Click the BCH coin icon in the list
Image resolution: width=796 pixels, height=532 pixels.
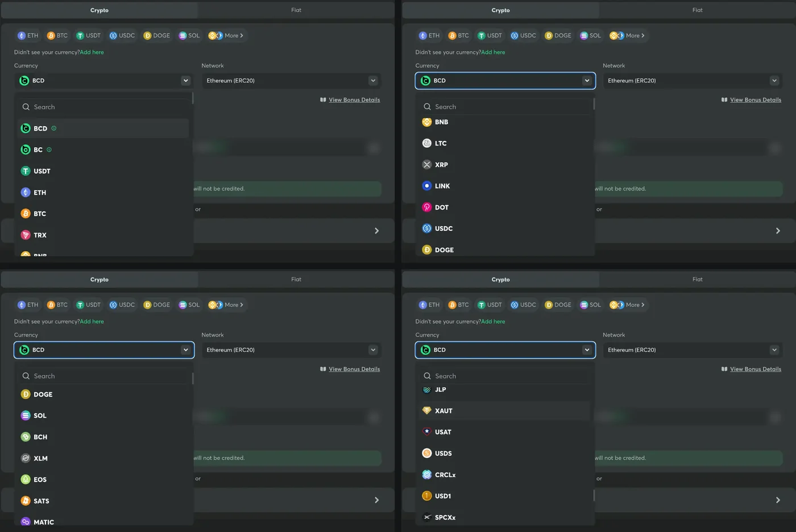26,437
